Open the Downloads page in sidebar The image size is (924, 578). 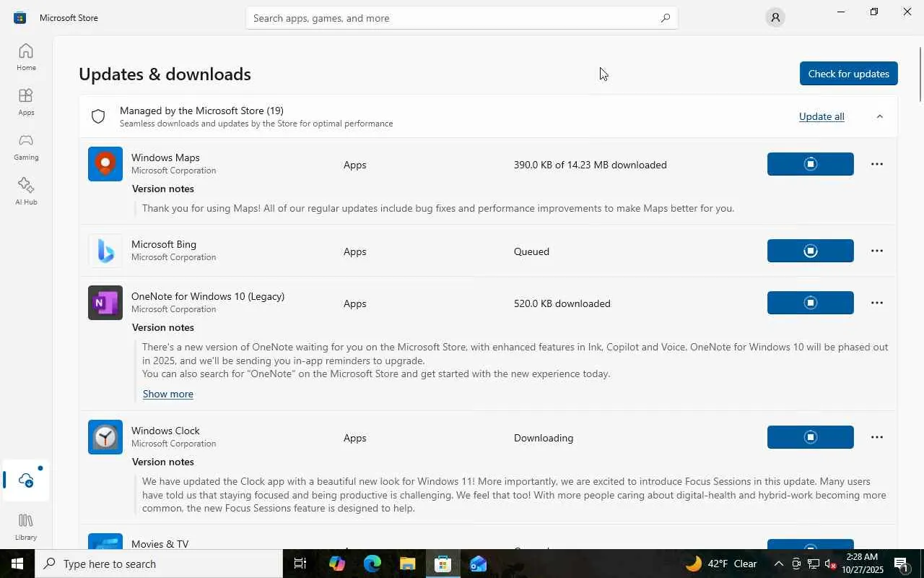[26, 480]
